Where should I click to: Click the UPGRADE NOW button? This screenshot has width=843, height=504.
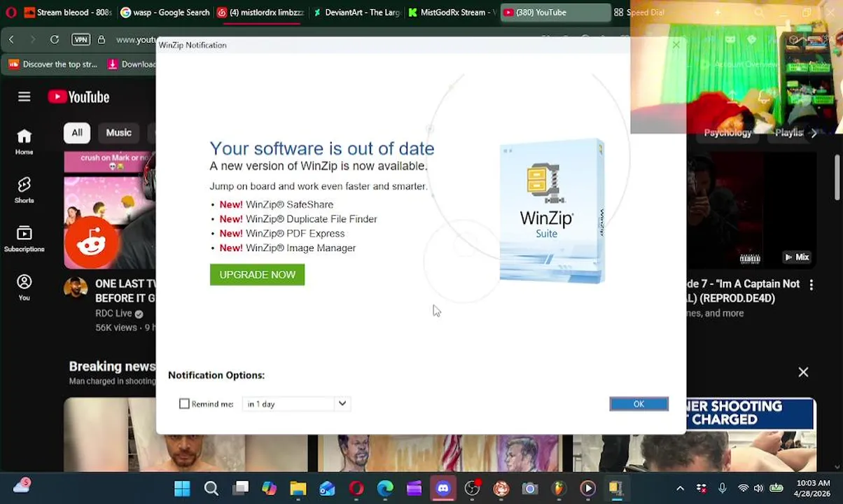(x=257, y=274)
